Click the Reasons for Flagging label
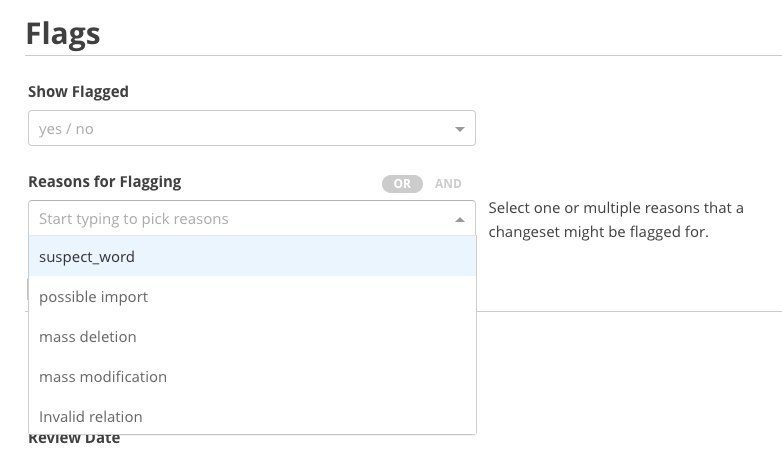 pos(105,182)
